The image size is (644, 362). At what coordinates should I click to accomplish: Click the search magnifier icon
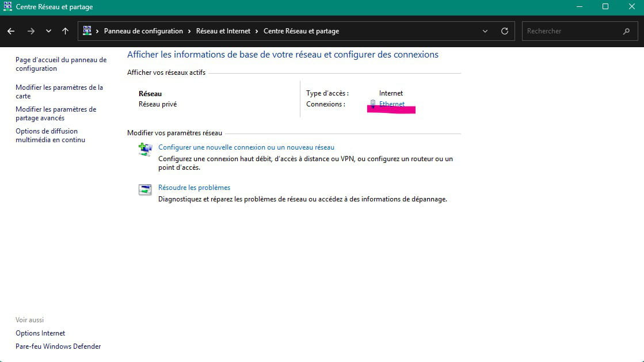pyautogui.click(x=626, y=31)
